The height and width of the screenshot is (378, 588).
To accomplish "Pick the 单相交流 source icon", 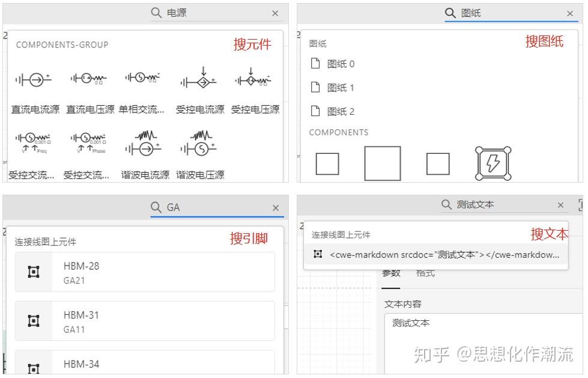I will (142, 78).
